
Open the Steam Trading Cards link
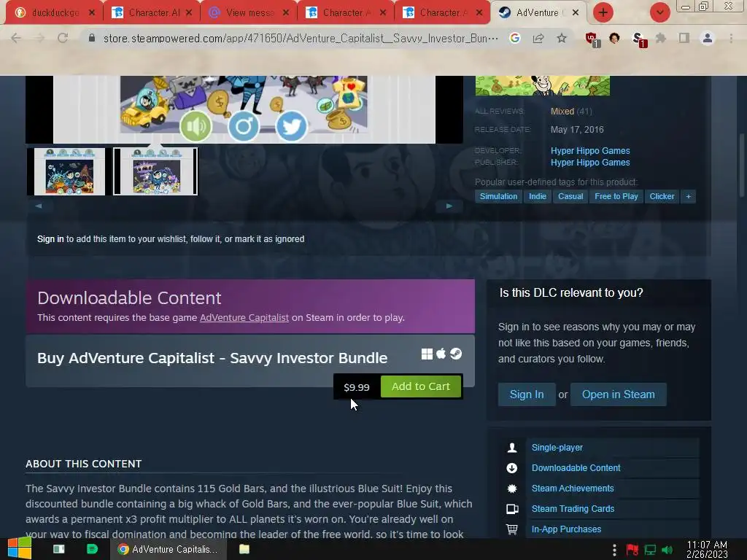click(x=573, y=509)
